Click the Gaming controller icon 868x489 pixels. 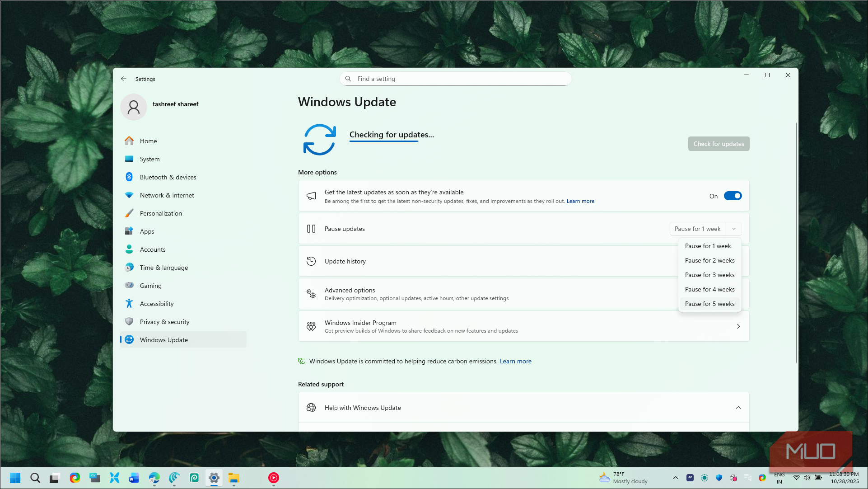pyautogui.click(x=129, y=286)
